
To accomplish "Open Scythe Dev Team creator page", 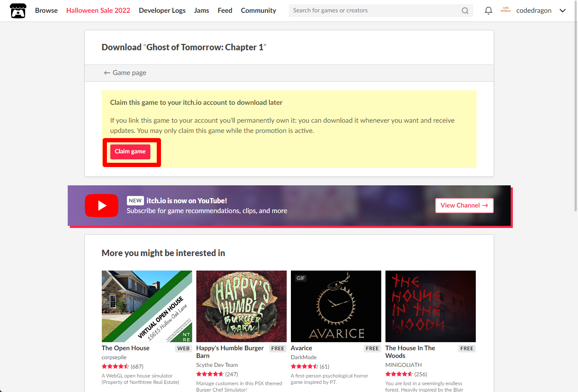I will coord(217,365).
